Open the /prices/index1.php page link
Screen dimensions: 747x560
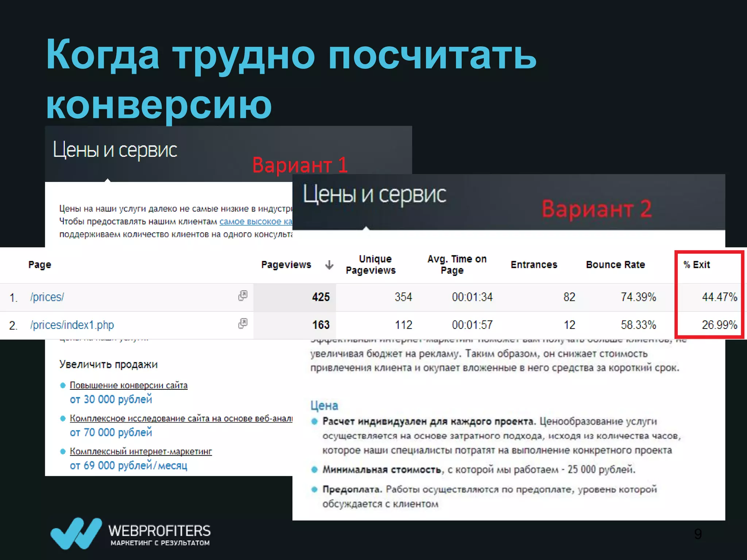click(72, 325)
